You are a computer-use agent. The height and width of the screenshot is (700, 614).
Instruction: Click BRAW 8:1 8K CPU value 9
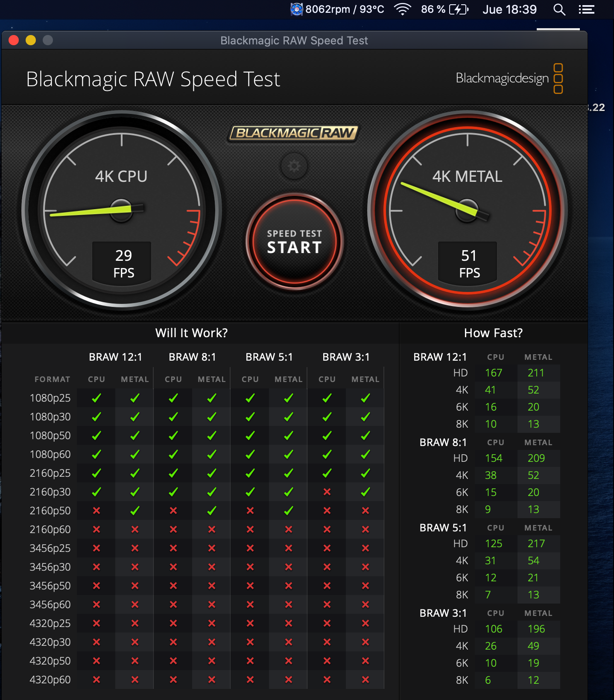click(488, 509)
